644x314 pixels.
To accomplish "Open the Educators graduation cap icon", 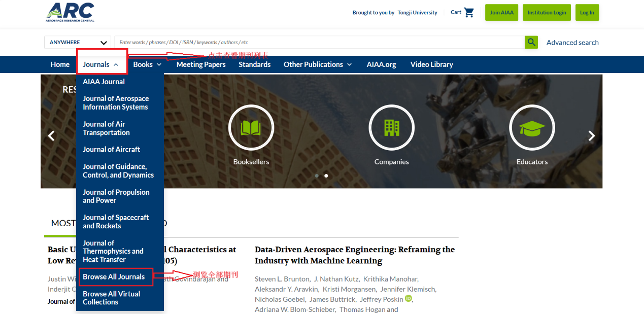I will 532,128.
